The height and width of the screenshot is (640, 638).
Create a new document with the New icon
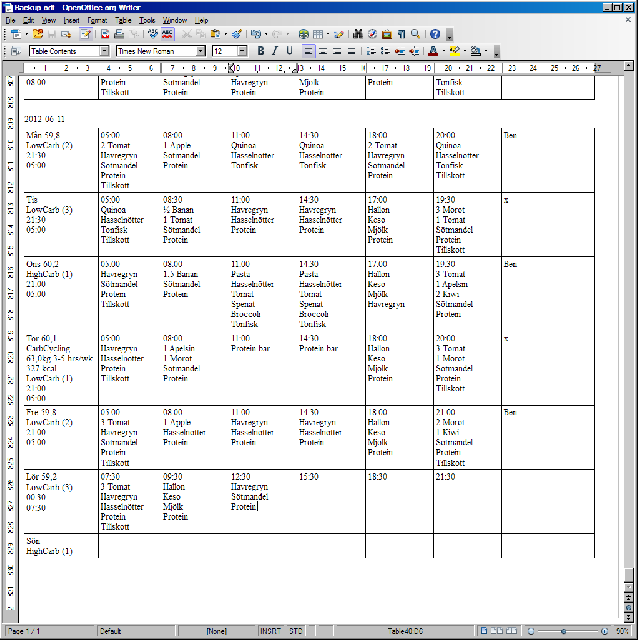(x=16, y=34)
